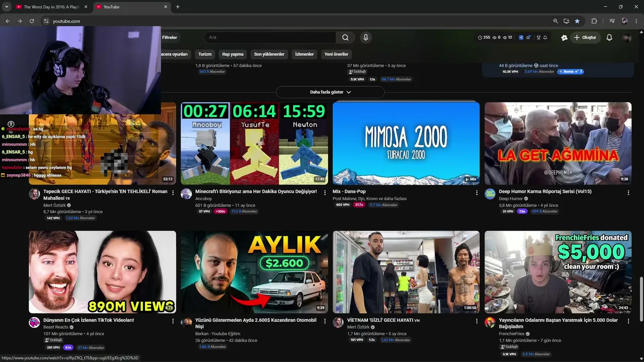This screenshot has width=644, height=362.
Task: Click the white blob icon left of Oluştur
Action: [565, 38]
